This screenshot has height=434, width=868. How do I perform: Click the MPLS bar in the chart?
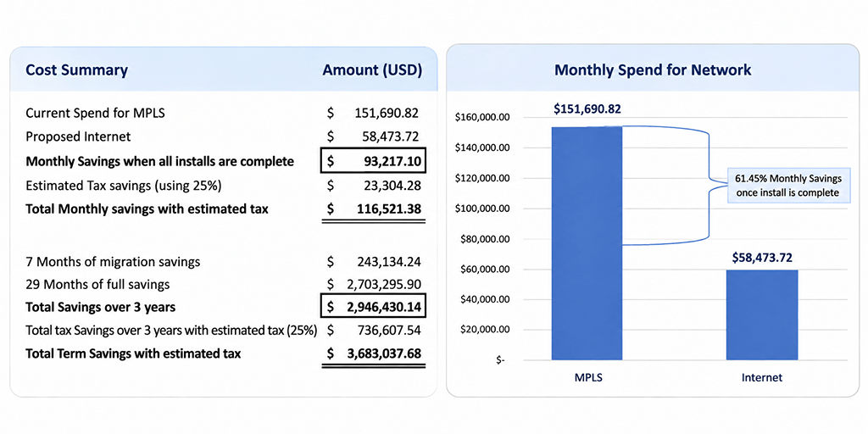(x=587, y=243)
